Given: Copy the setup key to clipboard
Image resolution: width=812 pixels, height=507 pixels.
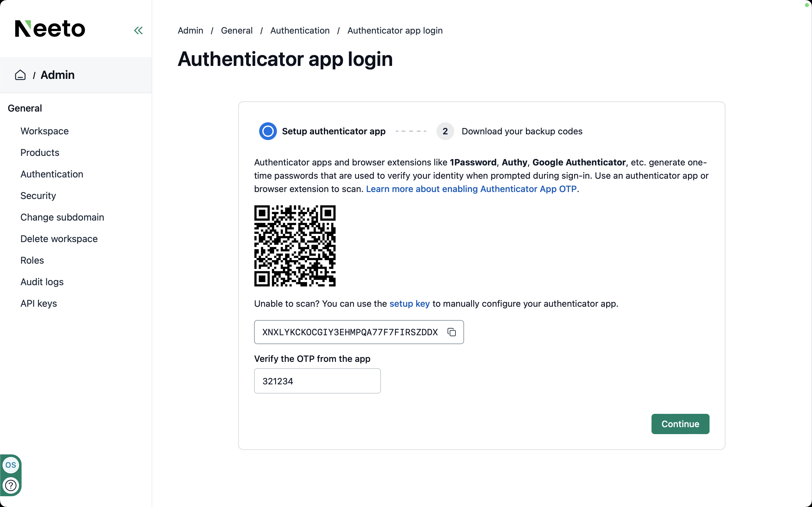Looking at the screenshot, I should coord(452,332).
